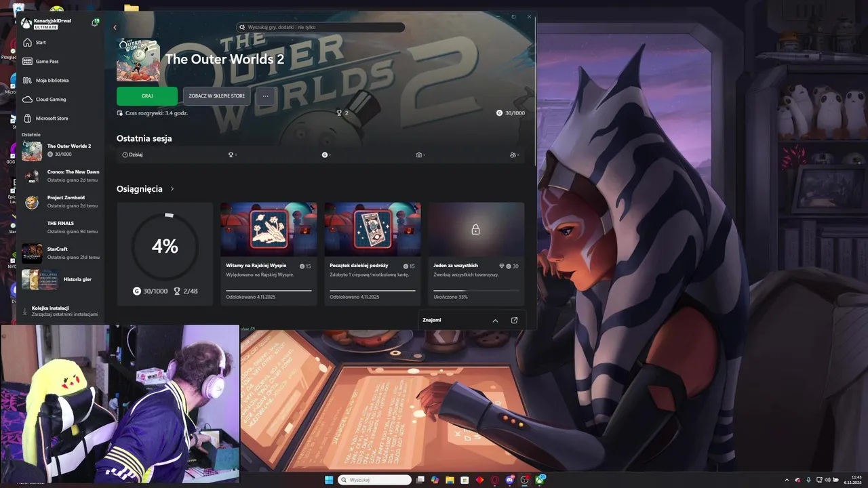The image size is (868, 488).
Task: Click Ostatnia sesja heading
Action: click(x=144, y=138)
